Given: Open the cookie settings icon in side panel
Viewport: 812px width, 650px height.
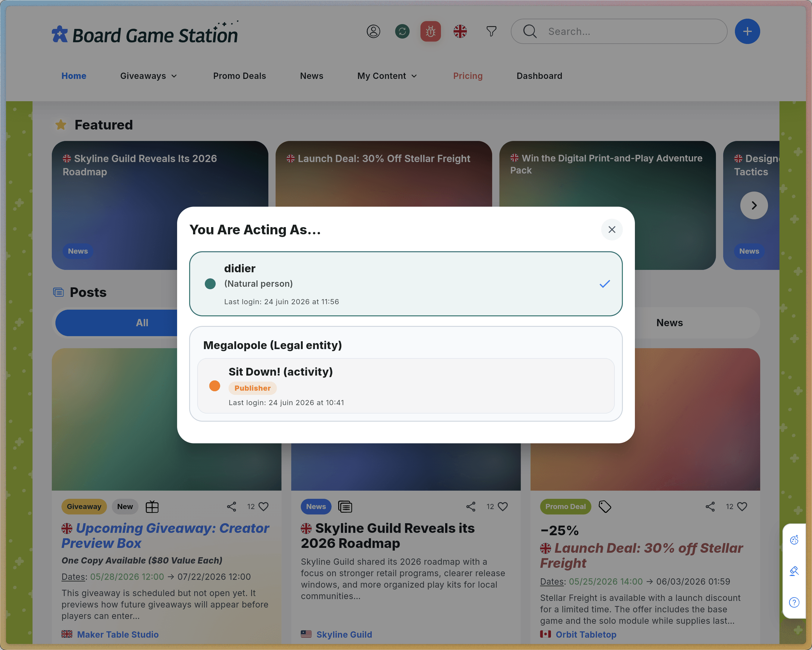Looking at the screenshot, I should point(794,540).
